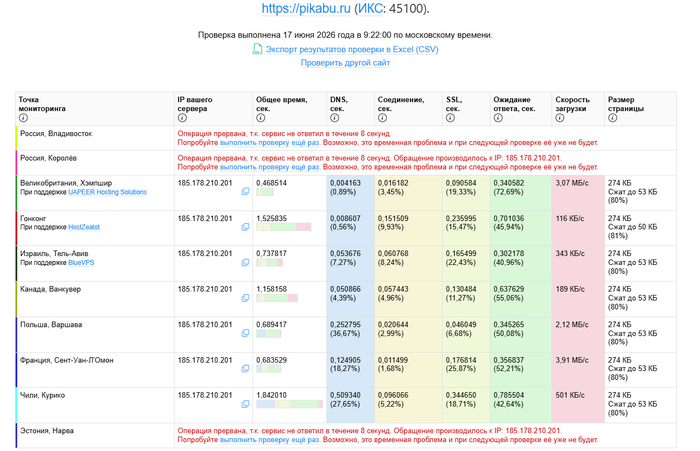Retry check link in Владивосток row
This screenshot has width=700, height=451.
coord(270,142)
